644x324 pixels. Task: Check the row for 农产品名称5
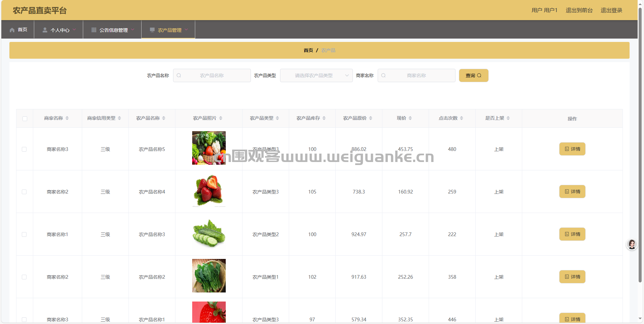(24, 149)
